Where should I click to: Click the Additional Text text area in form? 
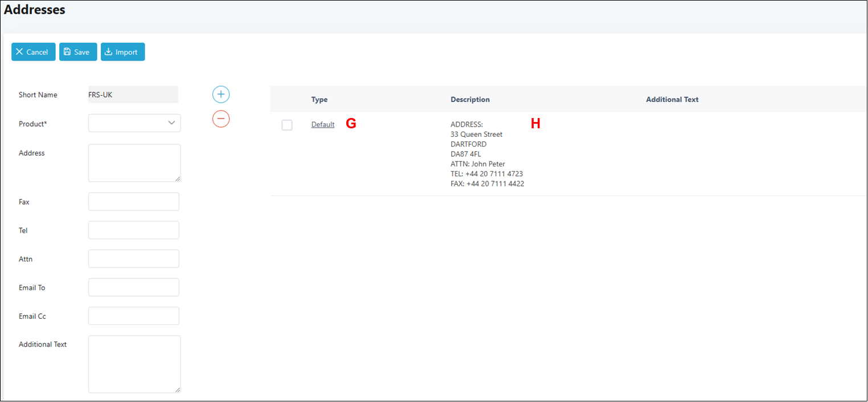(x=134, y=364)
